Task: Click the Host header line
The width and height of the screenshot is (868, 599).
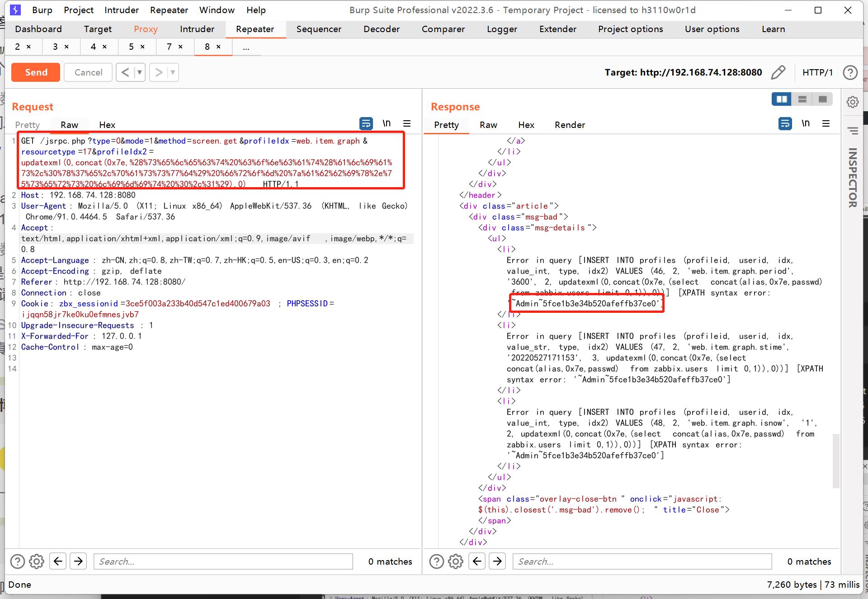Action: (x=78, y=195)
